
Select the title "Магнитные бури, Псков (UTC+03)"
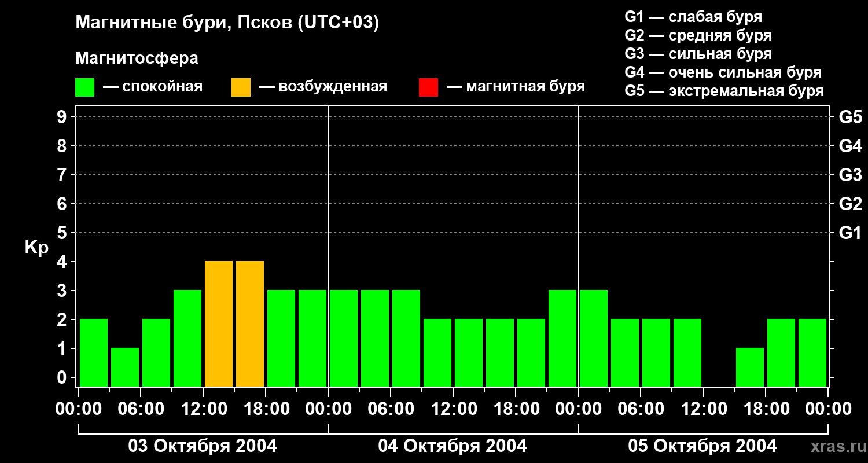click(227, 23)
